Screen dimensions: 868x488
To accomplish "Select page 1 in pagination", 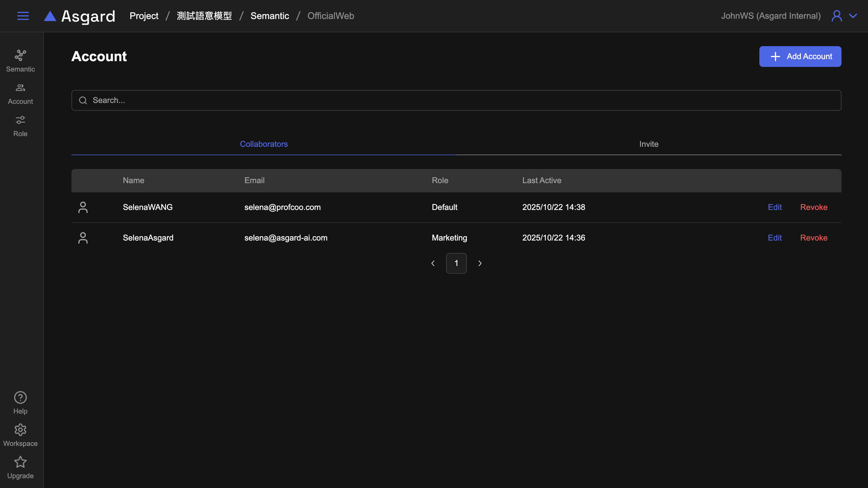I will 456,263.
